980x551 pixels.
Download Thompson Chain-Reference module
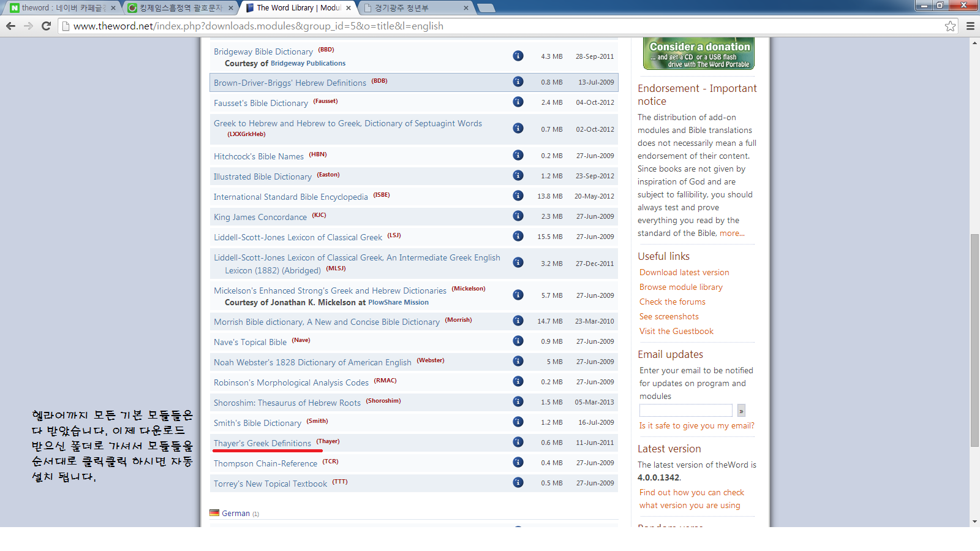pos(265,463)
